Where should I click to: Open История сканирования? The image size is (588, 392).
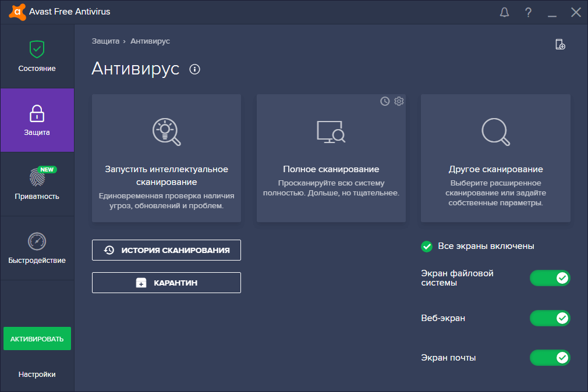(x=166, y=250)
